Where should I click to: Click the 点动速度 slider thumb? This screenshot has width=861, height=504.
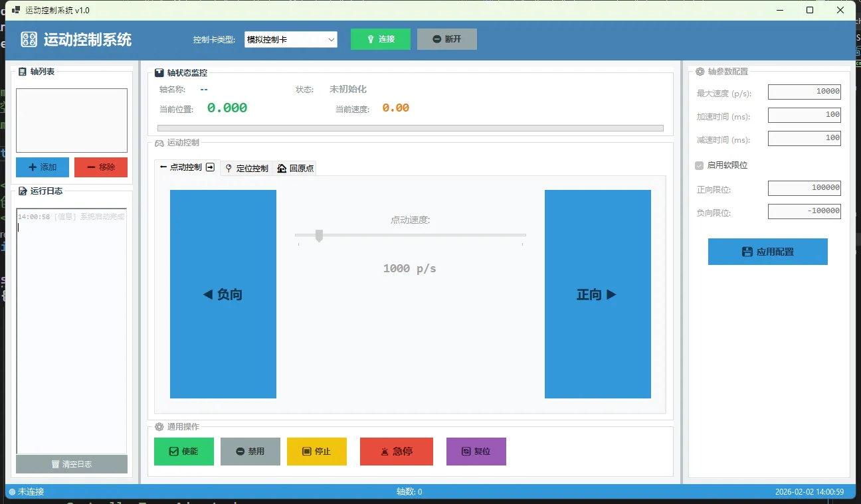pyautogui.click(x=319, y=236)
